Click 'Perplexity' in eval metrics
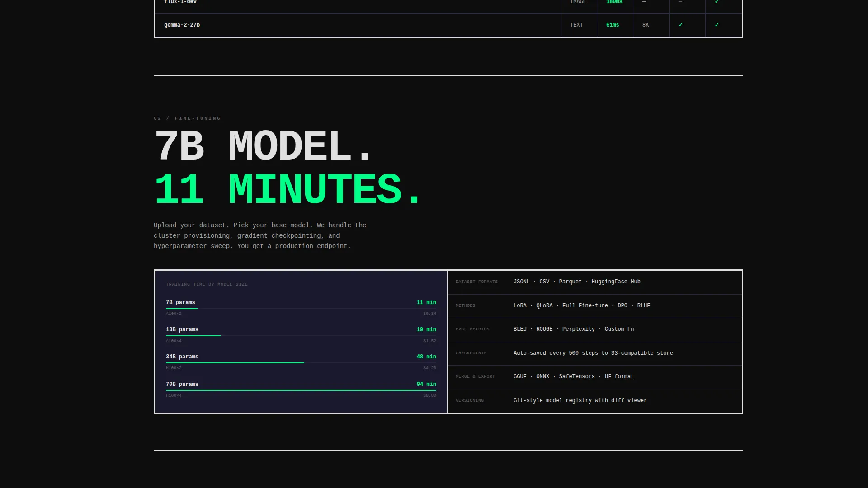This screenshot has width=868, height=488. coord(578,329)
